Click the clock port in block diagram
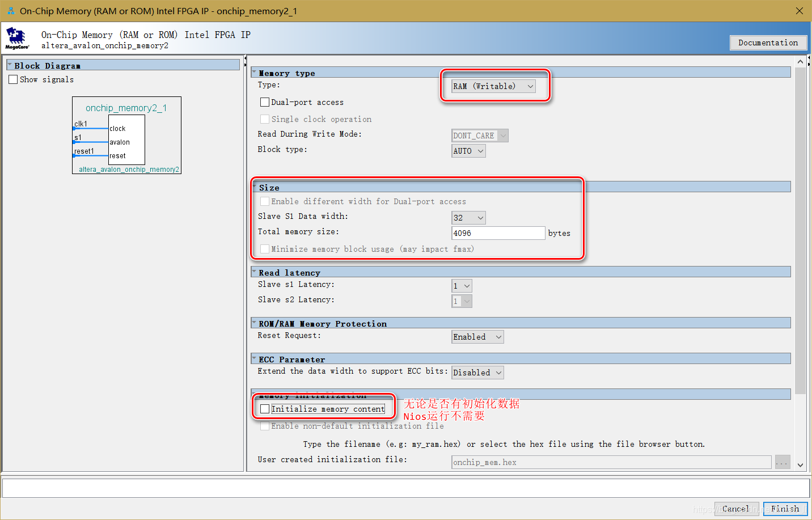The width and height of the screenshot is (812, 520). (117, 129)
